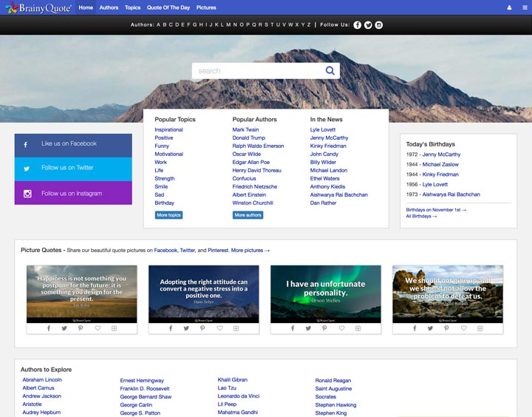Open the More pictures link

[250, 250]
